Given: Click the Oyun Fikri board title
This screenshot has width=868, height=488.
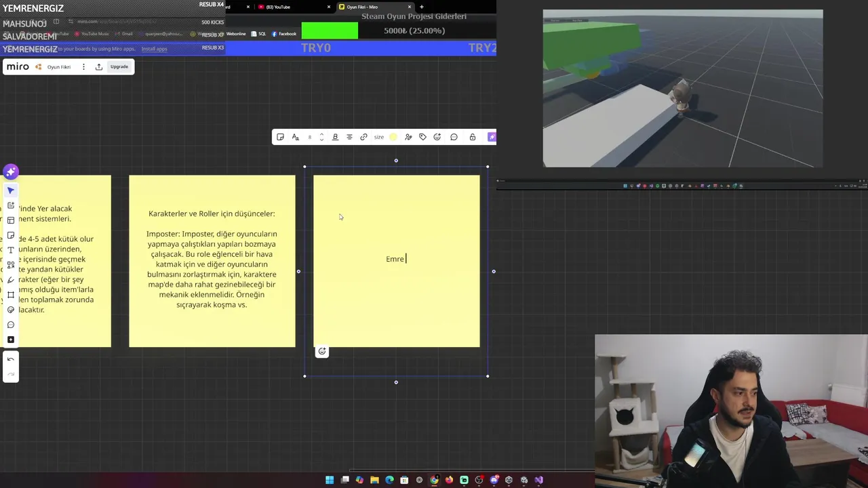Looking at the screenshot, I should click(59, 67).
